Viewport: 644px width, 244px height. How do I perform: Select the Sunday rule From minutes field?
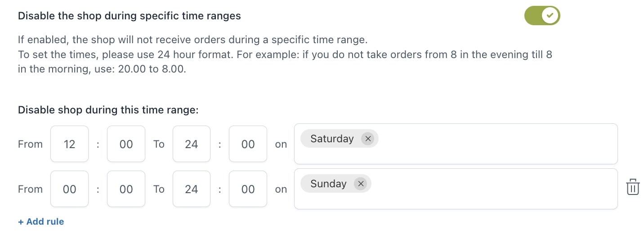pyautogui.click(x=126, y=189)
